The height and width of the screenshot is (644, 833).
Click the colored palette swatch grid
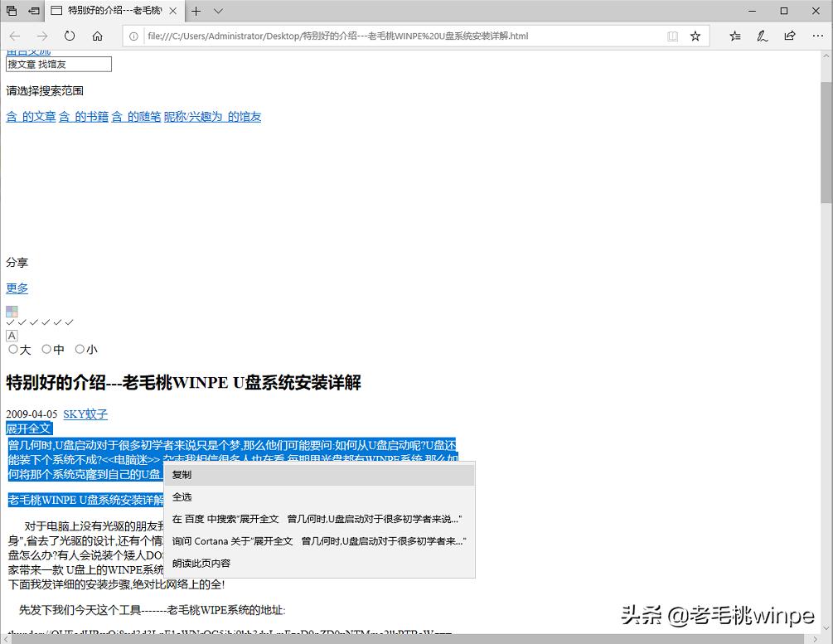pos(12,312)
